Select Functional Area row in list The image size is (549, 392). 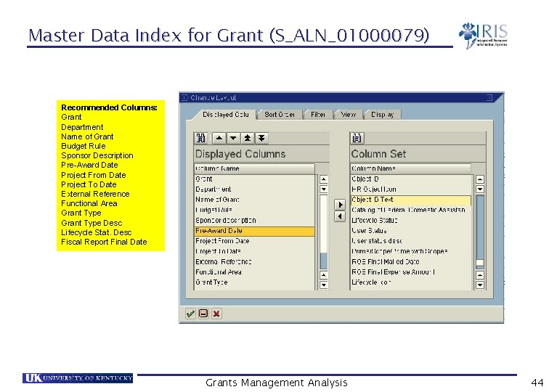tap(255, 272)
